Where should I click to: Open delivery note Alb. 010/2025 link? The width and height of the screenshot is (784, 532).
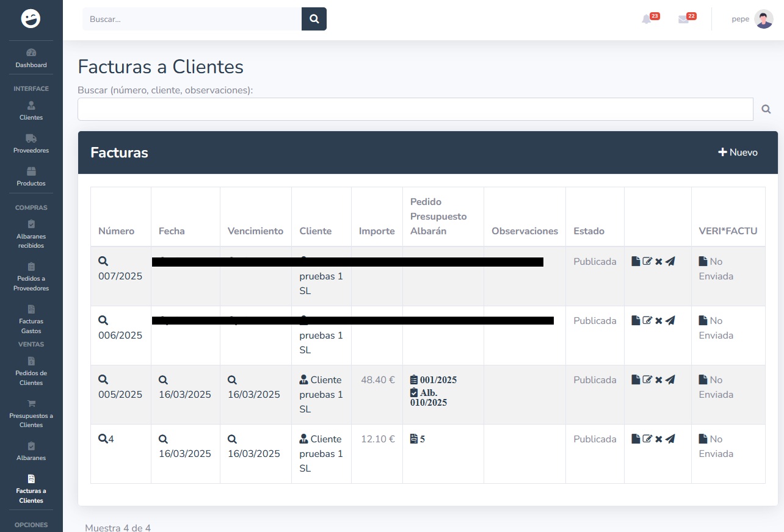click(x=429, y=397)
